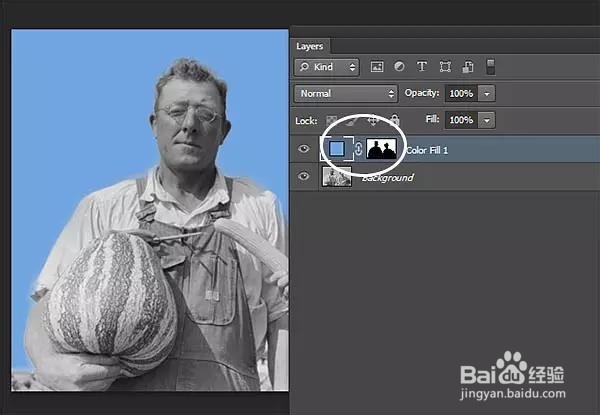The image size is (600, 415).
Task: Open the Kind filter dropdown
Action: click(327, 67)
